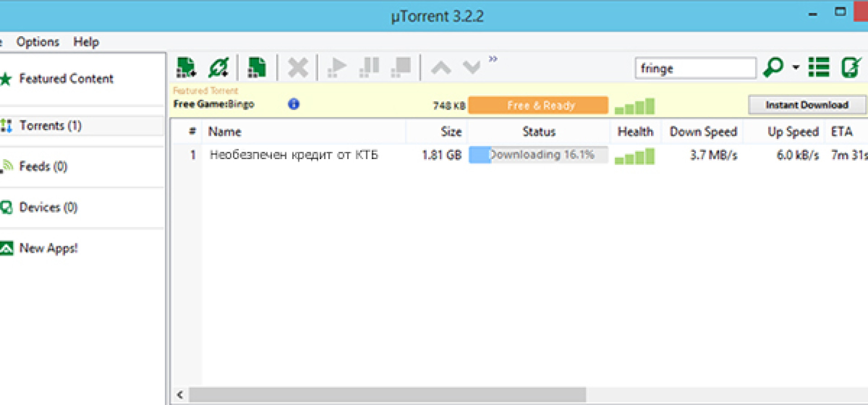Stop the torrent with the stop icon
868x405 pixels.
pos(401,68)
